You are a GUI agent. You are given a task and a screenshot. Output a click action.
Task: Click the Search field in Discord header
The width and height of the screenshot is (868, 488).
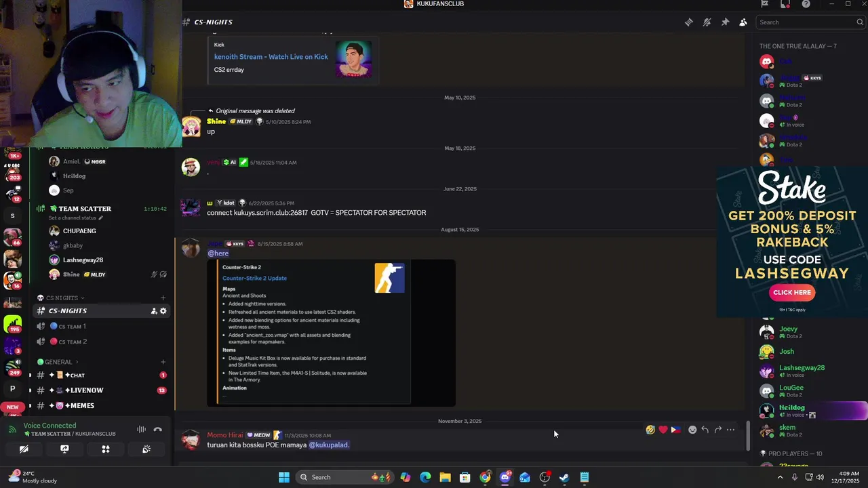[x=810, y=22]
